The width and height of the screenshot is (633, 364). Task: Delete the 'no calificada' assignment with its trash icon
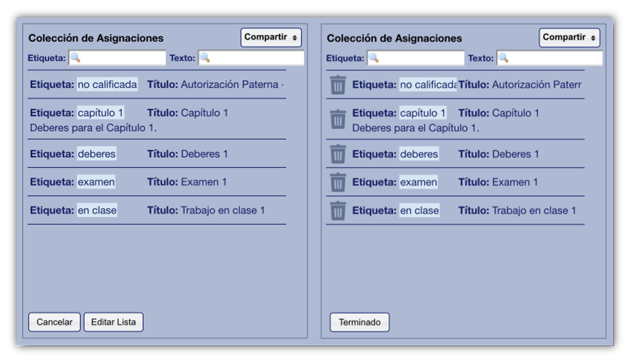pos(338,85)
